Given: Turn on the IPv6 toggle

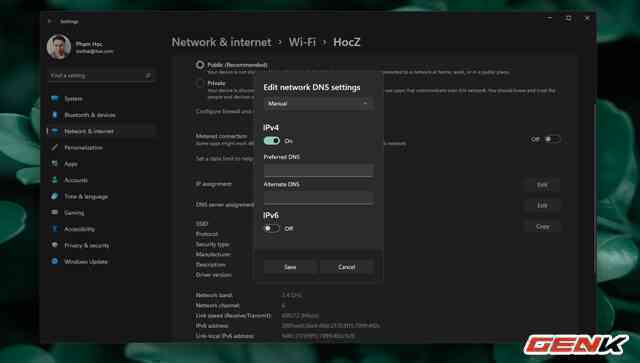Looking at the screenshot, I should (271, 228).
